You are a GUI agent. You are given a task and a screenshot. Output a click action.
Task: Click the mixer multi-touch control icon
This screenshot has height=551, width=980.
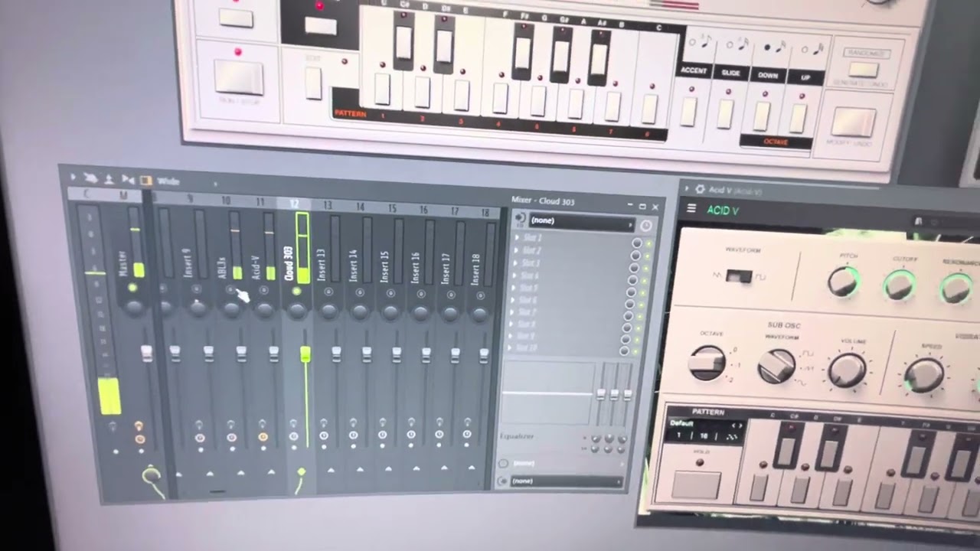[x=91, y=178]
